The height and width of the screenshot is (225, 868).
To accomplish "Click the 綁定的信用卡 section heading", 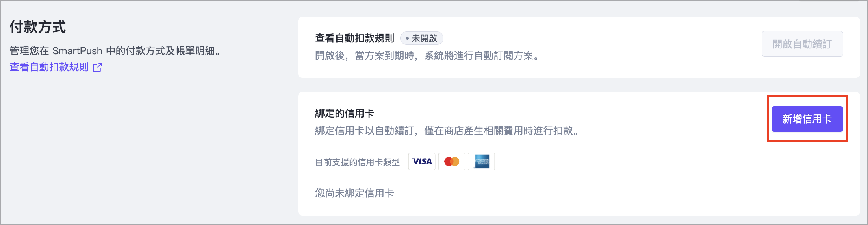I will pos(345,114).
